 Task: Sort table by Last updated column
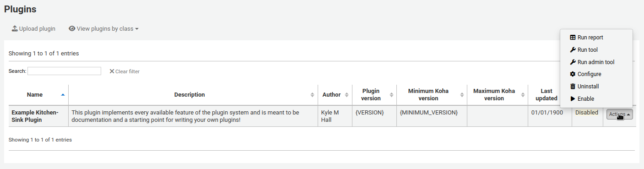click(547, 95)
